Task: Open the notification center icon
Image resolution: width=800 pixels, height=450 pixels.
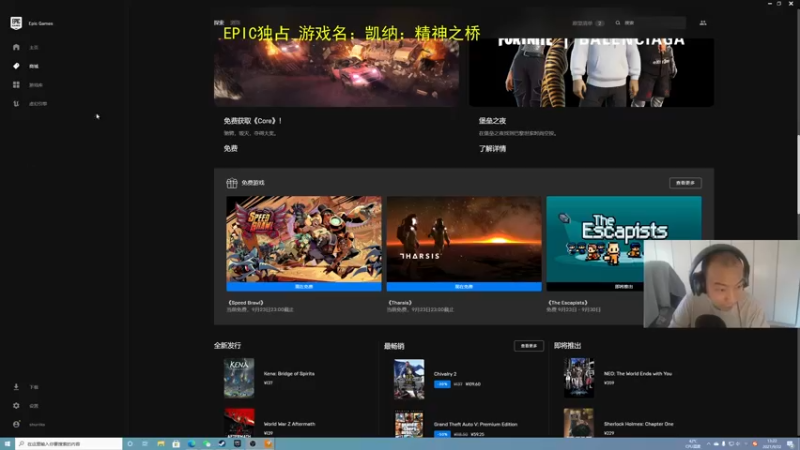Action: 790,444
